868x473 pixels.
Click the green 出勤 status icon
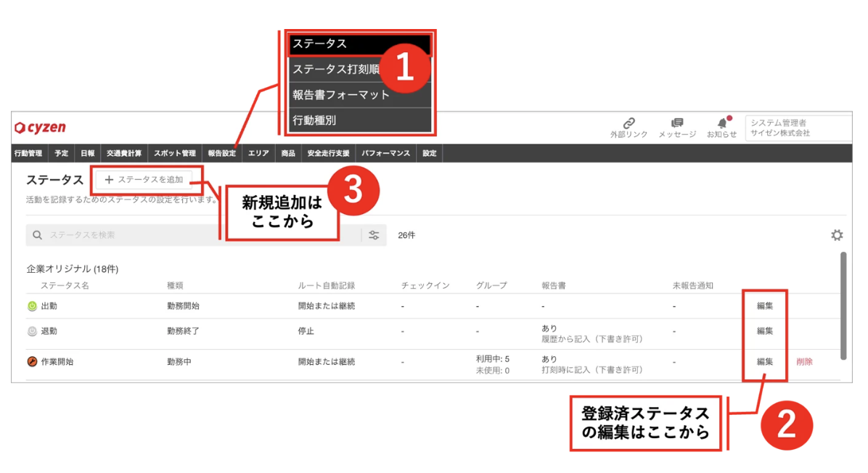pos(32,306)
